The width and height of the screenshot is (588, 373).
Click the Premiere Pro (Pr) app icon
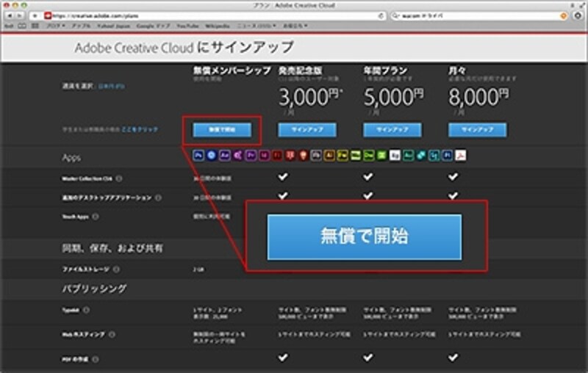pyautogui.click(x=251, y=155)
